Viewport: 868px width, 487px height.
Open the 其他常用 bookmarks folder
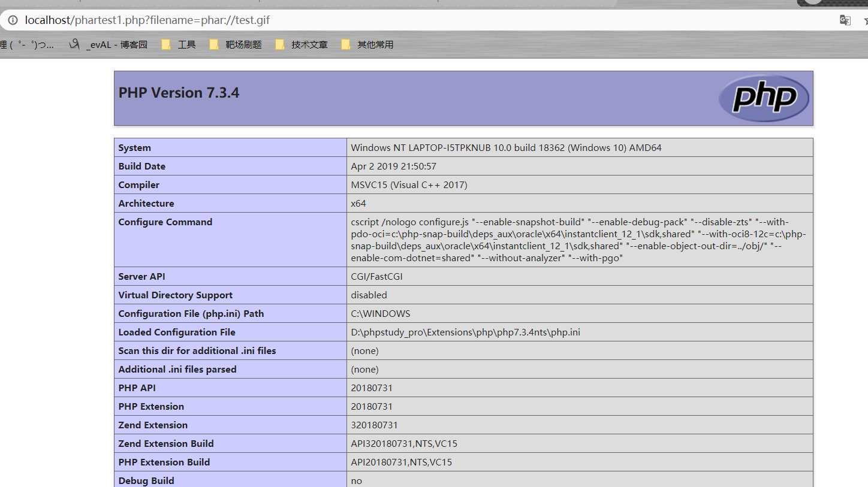click(x=367, y=44)
